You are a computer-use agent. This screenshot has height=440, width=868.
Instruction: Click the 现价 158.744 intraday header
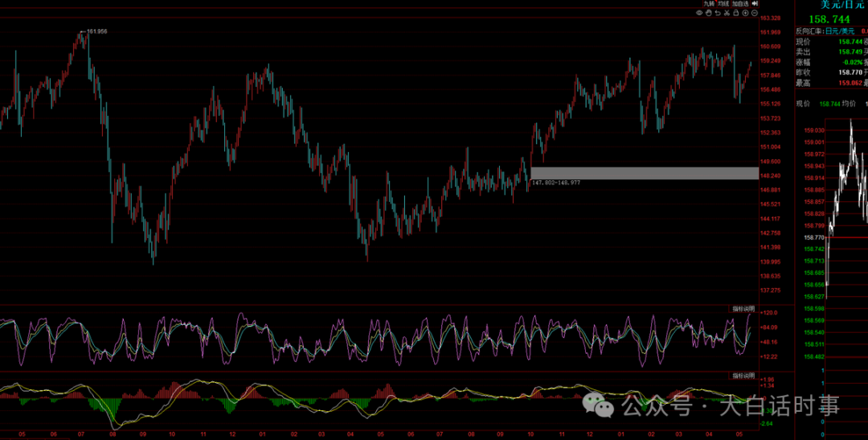[x=818, y=104]
